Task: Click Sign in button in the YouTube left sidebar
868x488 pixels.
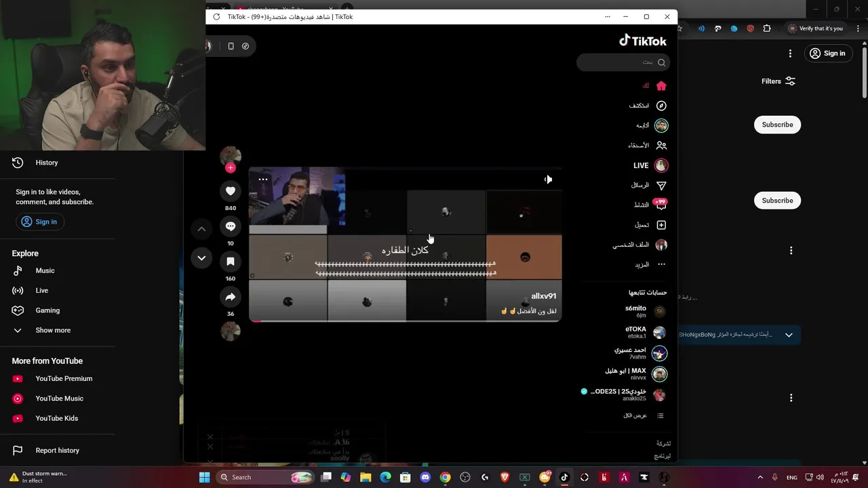Action: point(39,222)
